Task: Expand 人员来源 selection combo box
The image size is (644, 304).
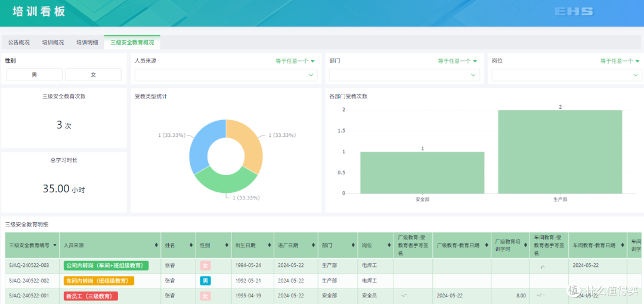Action: pyautogui.click(x=226, y=75)
